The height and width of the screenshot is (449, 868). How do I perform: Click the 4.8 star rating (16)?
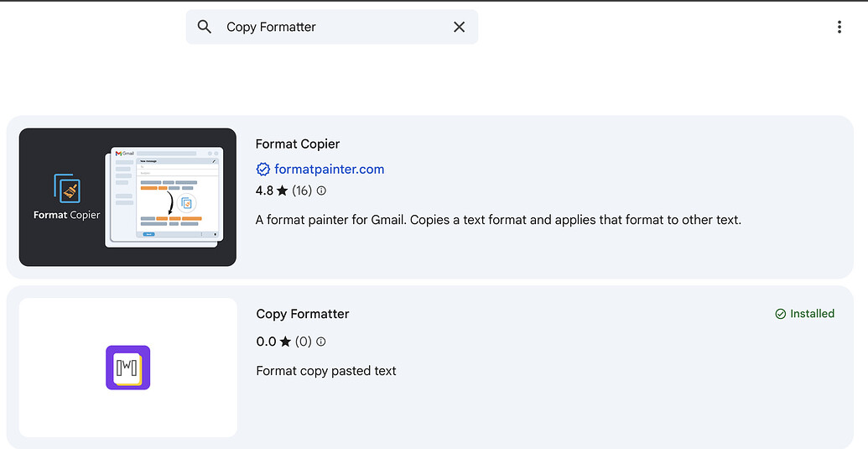point(283,191)
